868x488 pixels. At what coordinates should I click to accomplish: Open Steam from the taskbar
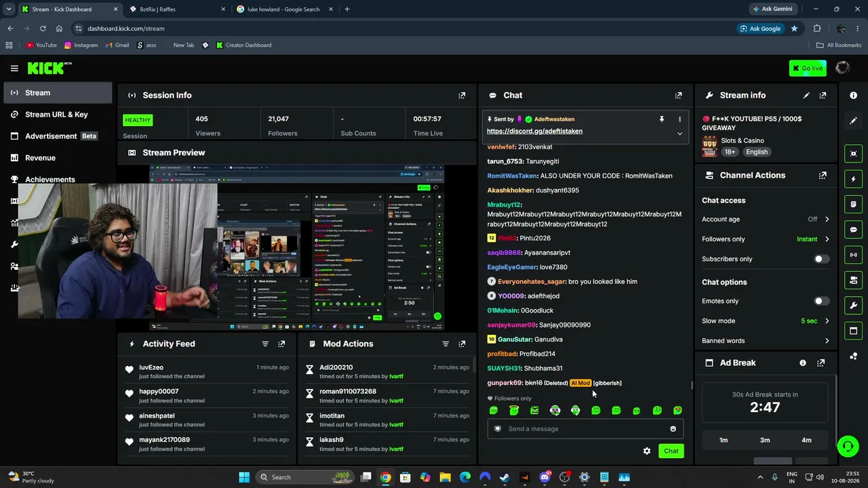(x=505, y=477)
